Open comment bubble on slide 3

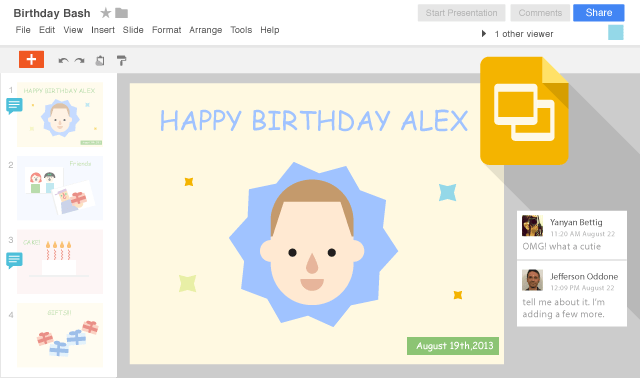(x=14, y=260)
